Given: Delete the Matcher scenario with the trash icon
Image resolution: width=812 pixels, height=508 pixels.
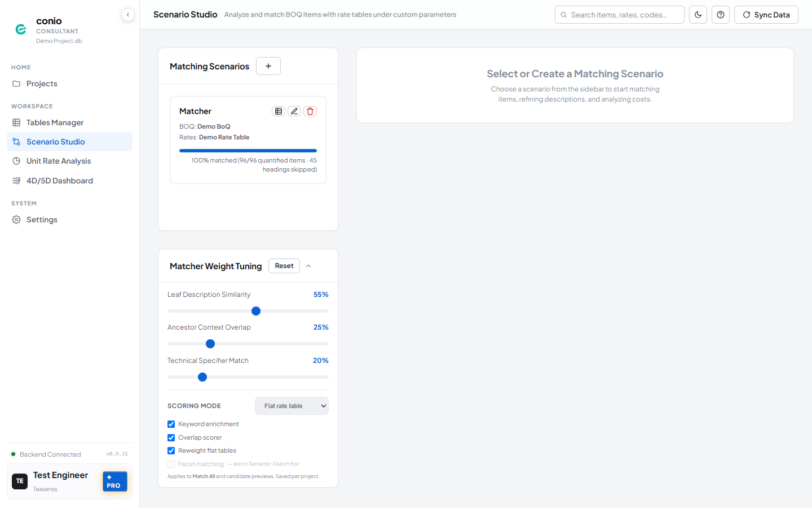Looking at the screenshot, I should point(310,111).
